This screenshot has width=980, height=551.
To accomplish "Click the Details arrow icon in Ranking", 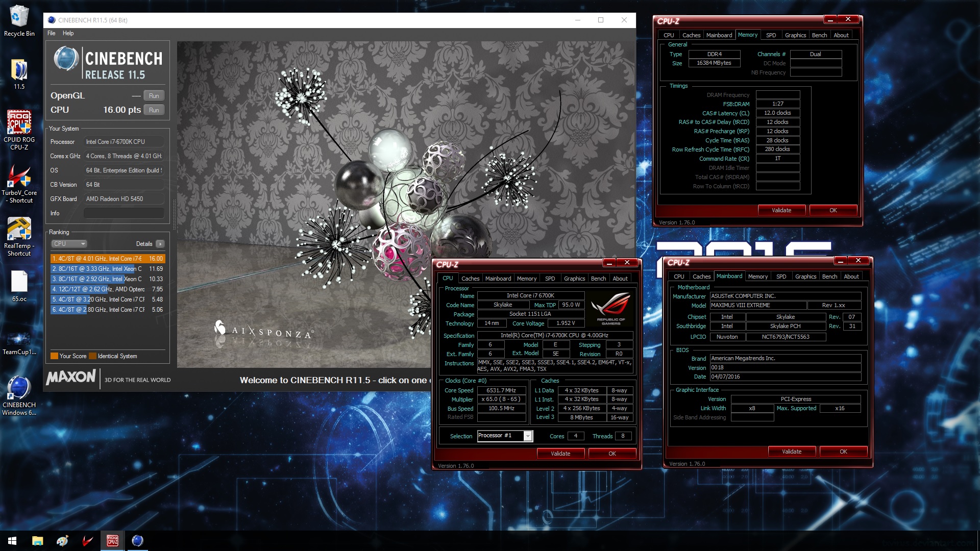I will [x=160, y=244].
